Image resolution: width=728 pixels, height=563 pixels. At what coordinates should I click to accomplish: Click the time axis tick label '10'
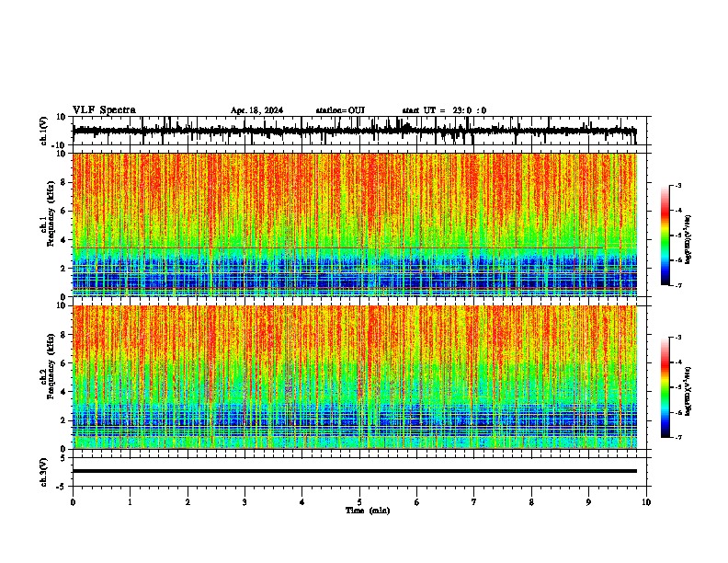646,502
